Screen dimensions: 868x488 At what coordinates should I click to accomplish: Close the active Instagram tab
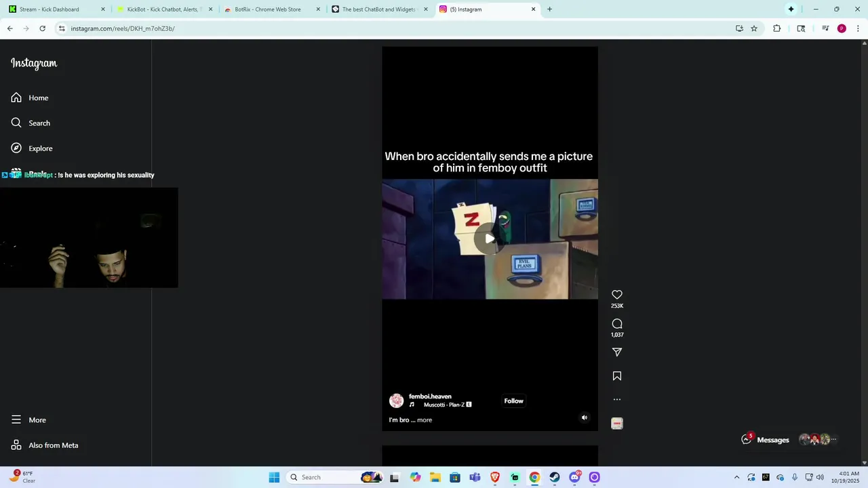tap(533, 9)
